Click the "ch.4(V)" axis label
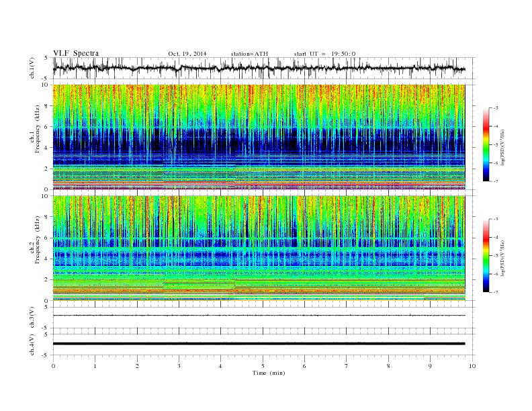 (x=32, y=345)
